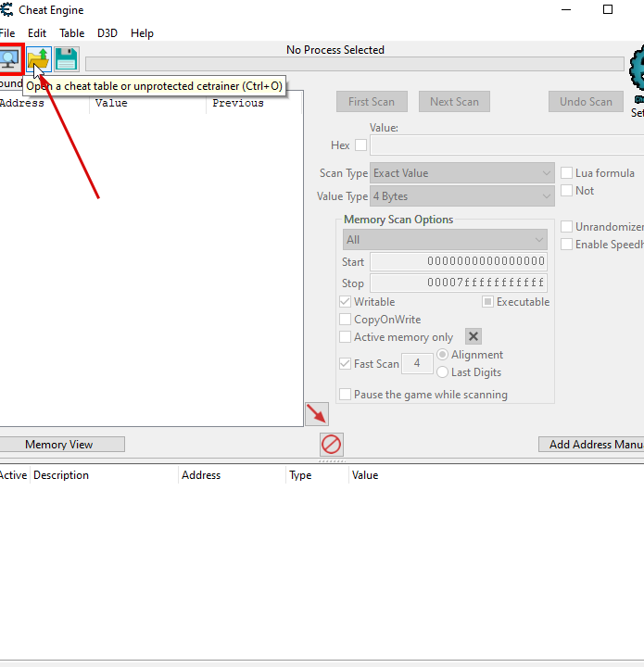Enable the CopyOnWrite checkbox
The width and height of the screenshot is (644, 667).
pyautogui.click(x=345, y=319)
